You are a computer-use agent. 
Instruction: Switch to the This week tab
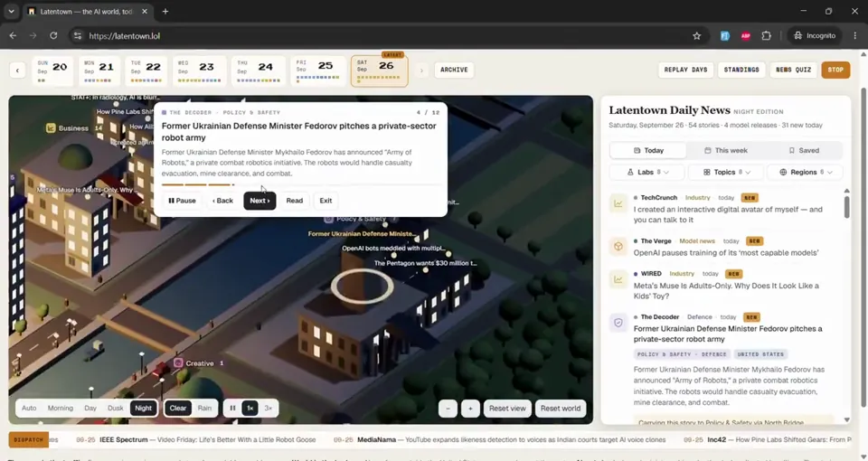click(x=726, y=151)
